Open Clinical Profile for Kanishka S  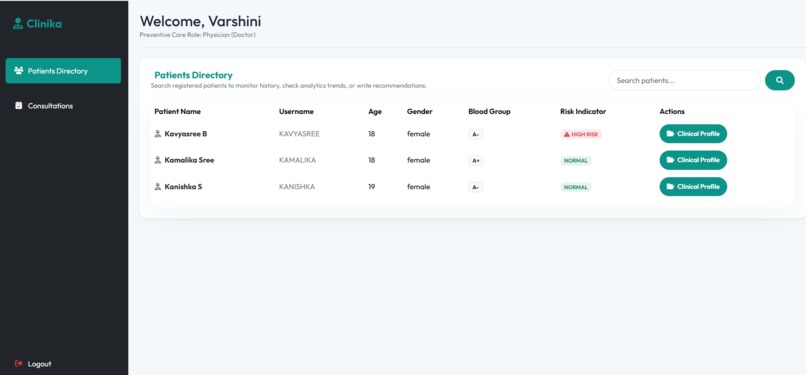pos(693,186)
